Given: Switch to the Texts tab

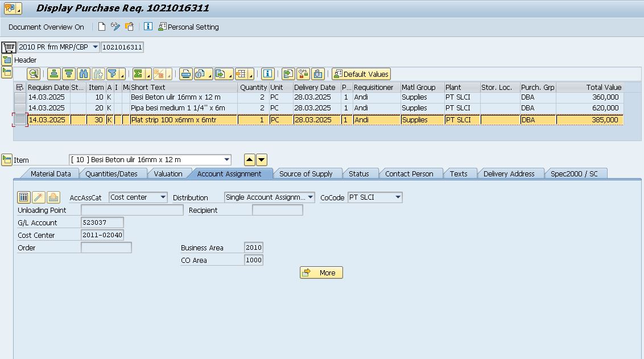Looking at the screenshot, I should coord(459,174).
